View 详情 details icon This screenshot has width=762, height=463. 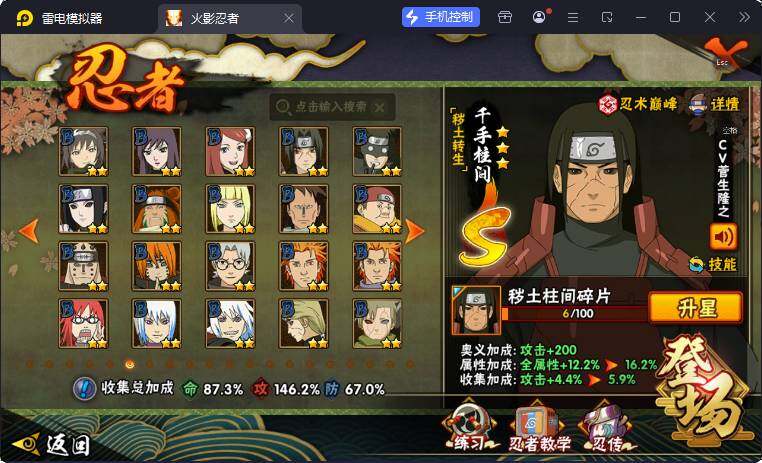pos(698,103)
